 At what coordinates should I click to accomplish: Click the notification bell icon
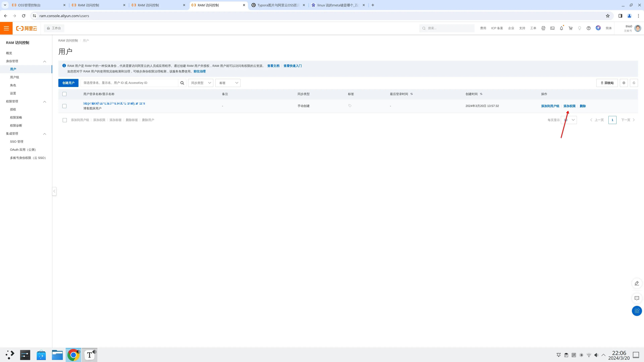point(561,28)
